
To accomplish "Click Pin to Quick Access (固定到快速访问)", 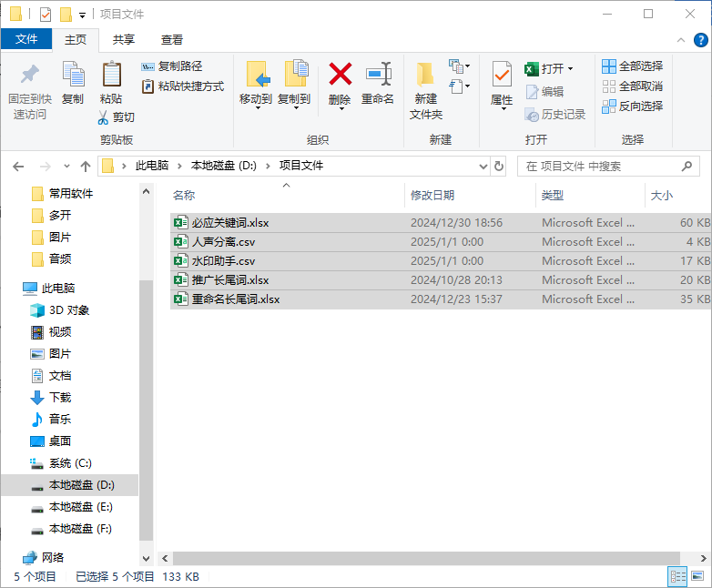I will tap(30, 91).
